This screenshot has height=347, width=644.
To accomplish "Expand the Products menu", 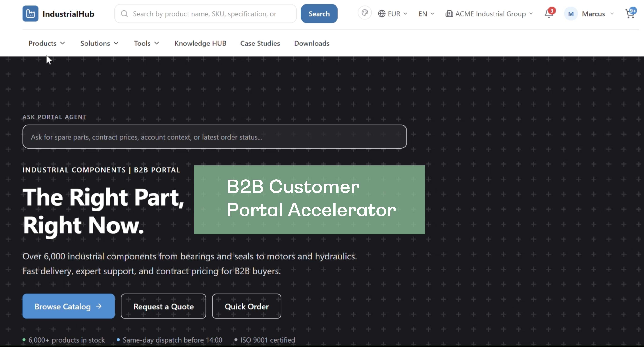I will (47, 43).
